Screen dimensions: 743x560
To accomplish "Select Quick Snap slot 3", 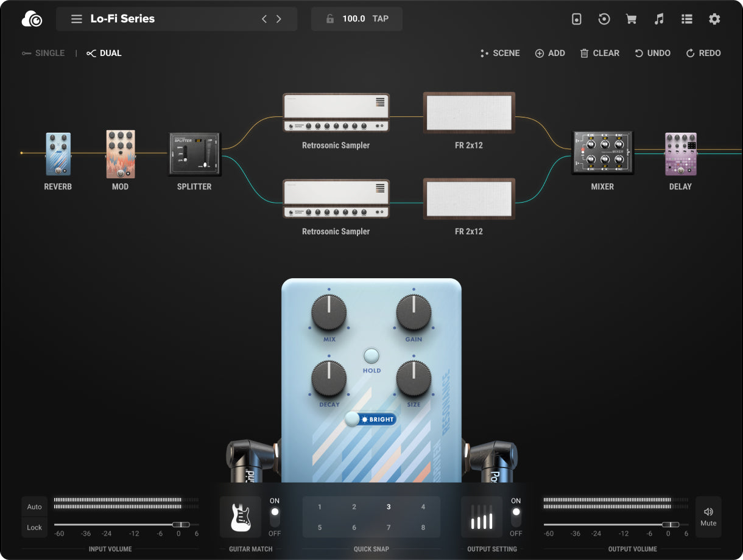I will click(x=389, y=507).
